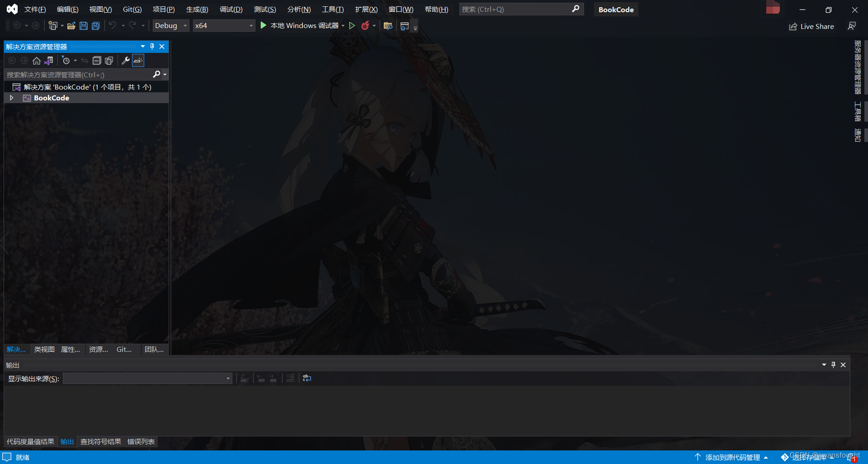Image resolution: width=868 pixels, height=464 pixels.
Task: Switch to the 错误列表 tab
Action: pyautogui.click(x=141, y=441)
